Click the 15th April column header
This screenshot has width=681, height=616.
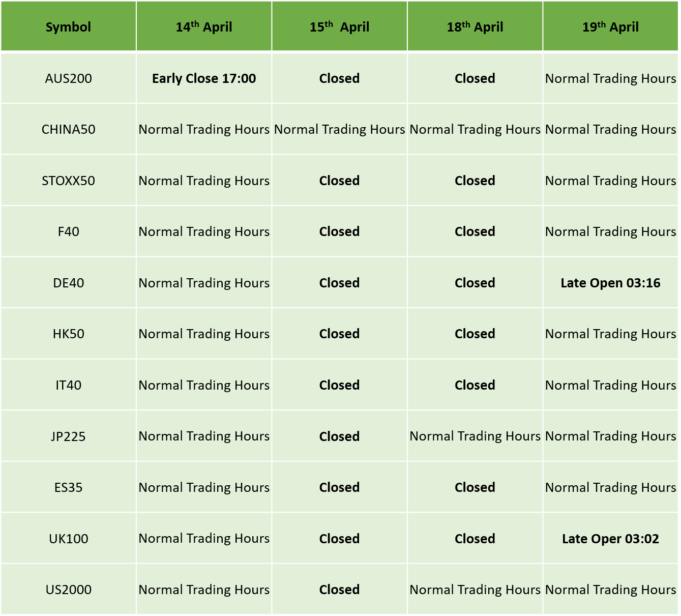click(x=339, y=26)
